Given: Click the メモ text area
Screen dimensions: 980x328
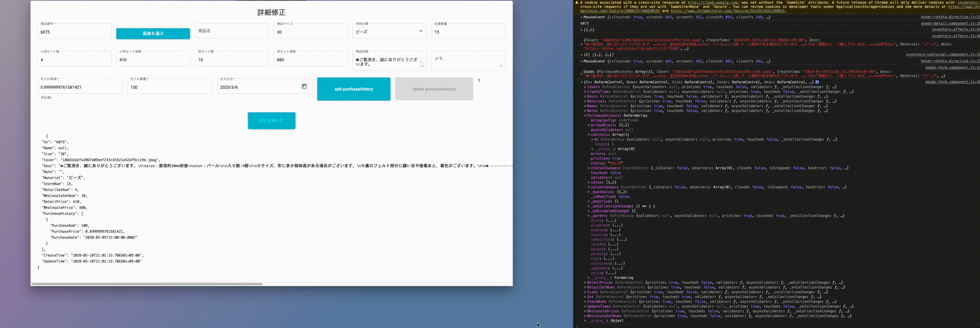Looking at the screenshot, I should (468, 60).
